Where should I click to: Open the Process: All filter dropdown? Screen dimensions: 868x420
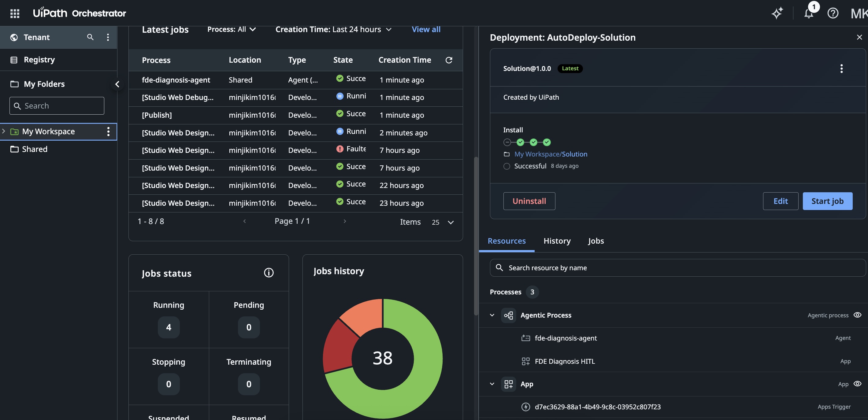[x=232, y=29]
